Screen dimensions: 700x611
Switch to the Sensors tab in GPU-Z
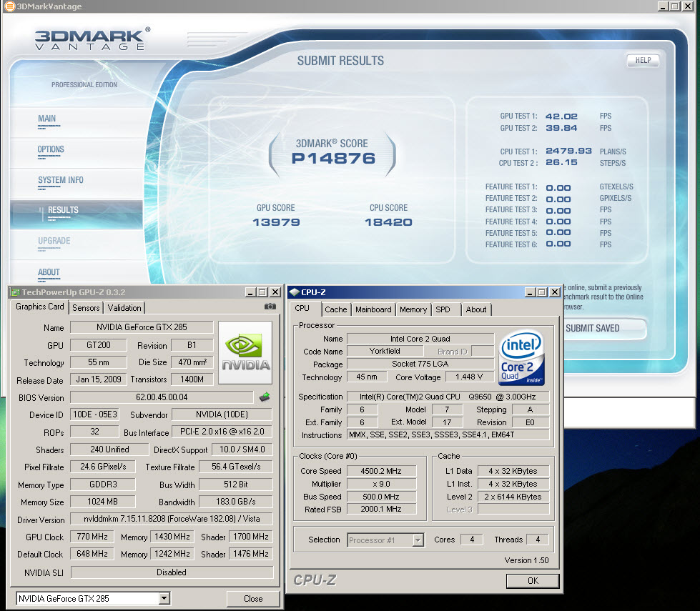pyautogui.click(x=86, y=307)
